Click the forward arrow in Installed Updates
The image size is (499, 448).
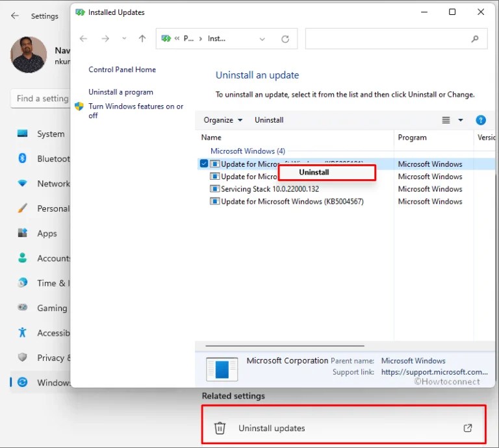[105, 39]
